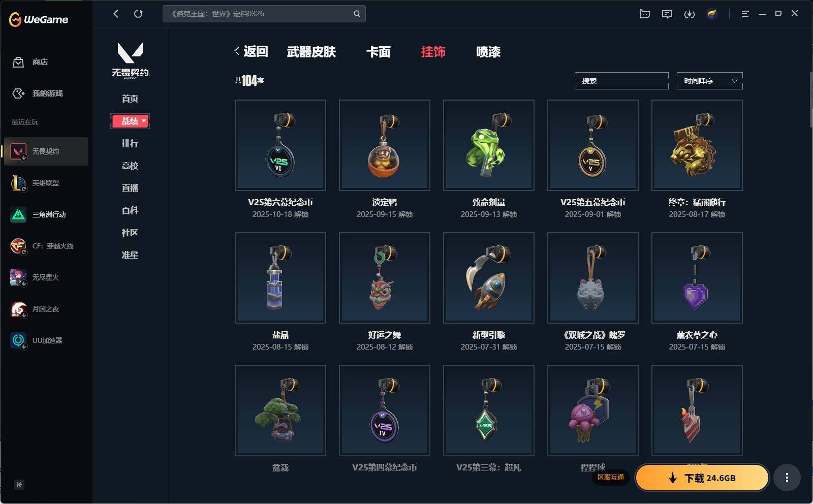
Task: Collapse the sidebar with bottom-left icon
Action: 19,485
